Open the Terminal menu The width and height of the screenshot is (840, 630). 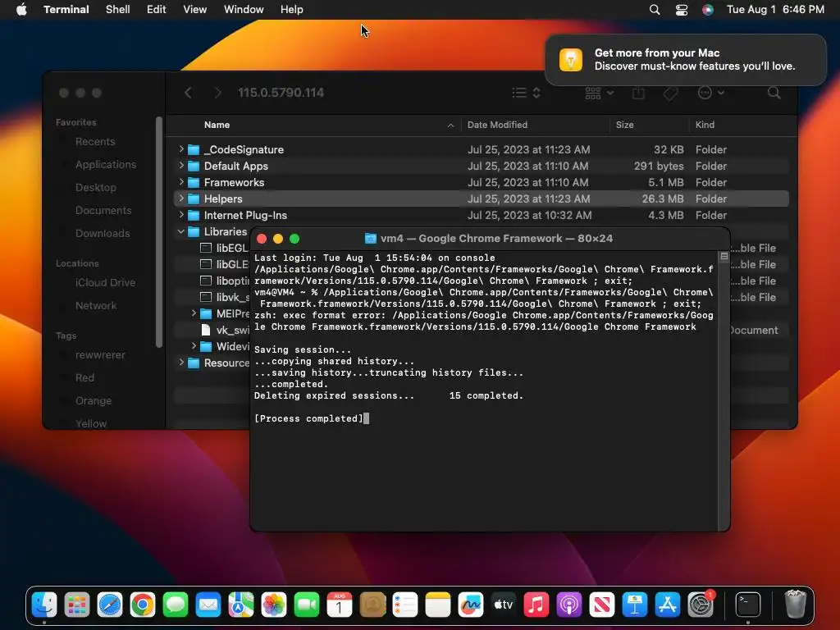click(x=66, y=10)
